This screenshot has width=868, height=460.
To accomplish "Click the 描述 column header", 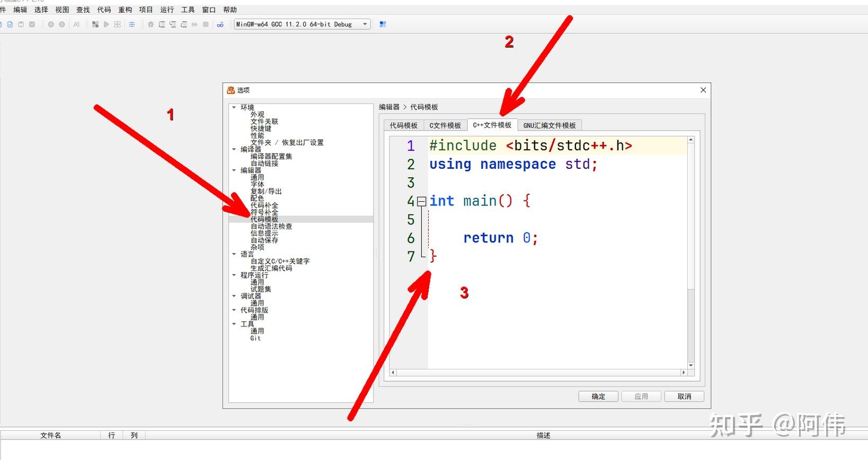I will coord(543,435).
